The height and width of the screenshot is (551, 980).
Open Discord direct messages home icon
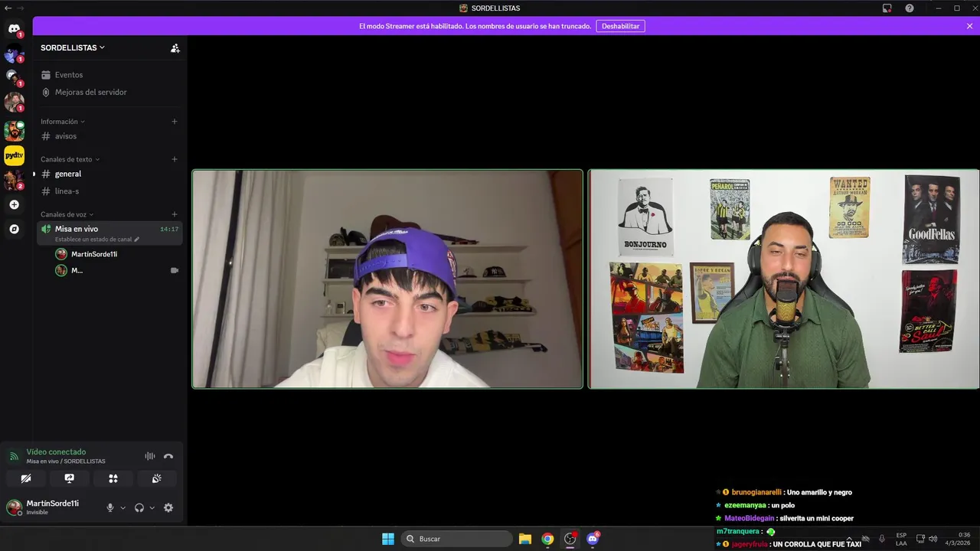click(14, 29)
